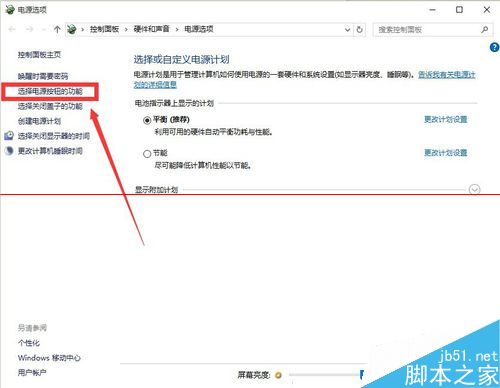Select the 平衡 (推荐) power plan
The width and height of the screenshot is (500, 388).
pyautogui.click(x=147, y=120)
